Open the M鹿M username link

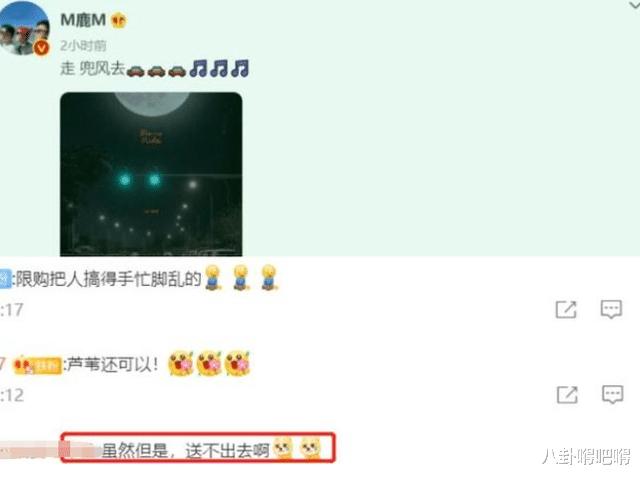point(83,20)
